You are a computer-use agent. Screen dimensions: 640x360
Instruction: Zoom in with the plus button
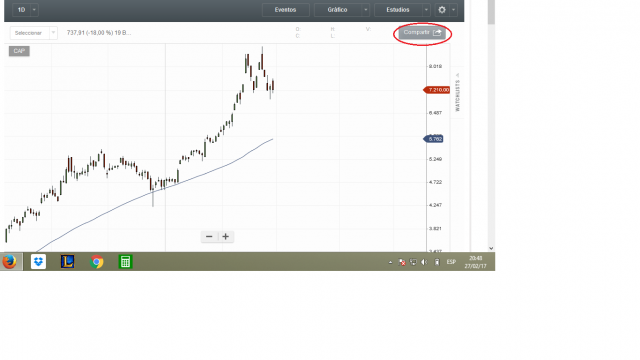[x=225, y=237]
